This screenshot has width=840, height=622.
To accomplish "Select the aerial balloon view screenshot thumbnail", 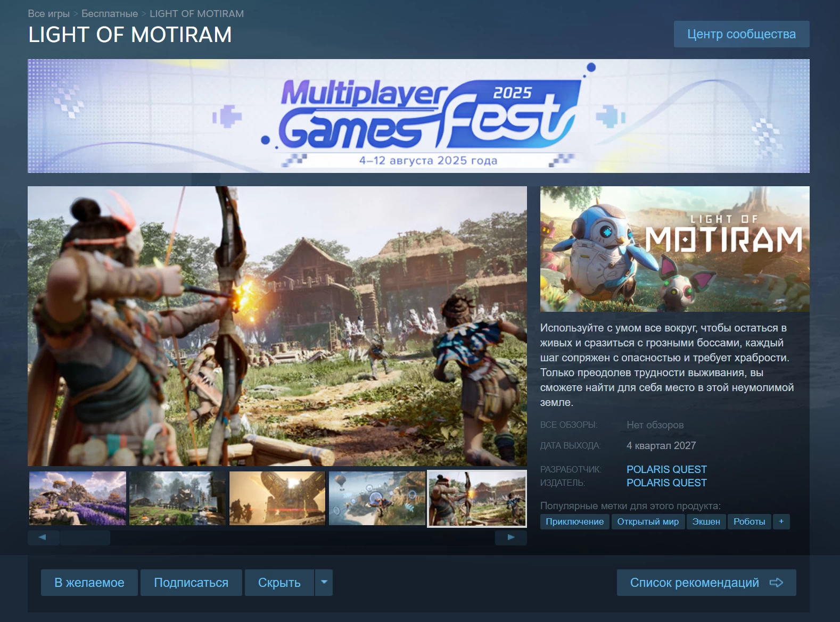I will [x=377, y=498].
